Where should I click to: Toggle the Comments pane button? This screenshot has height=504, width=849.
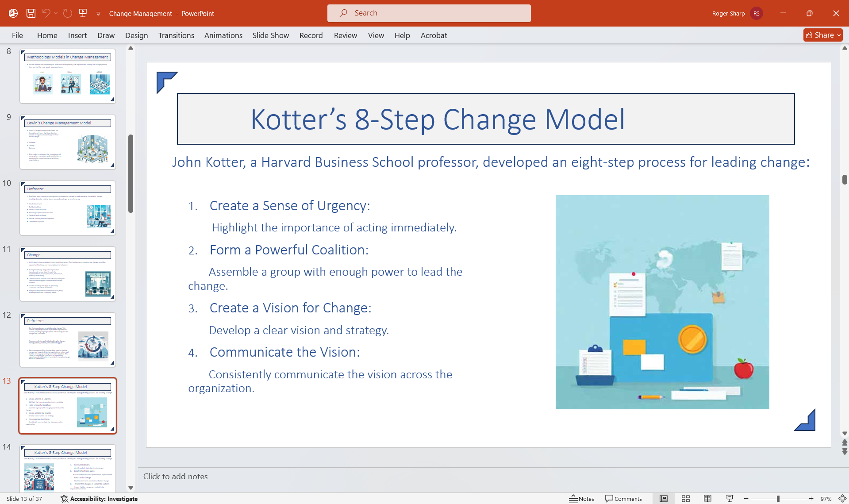click(x=623, y=499)
